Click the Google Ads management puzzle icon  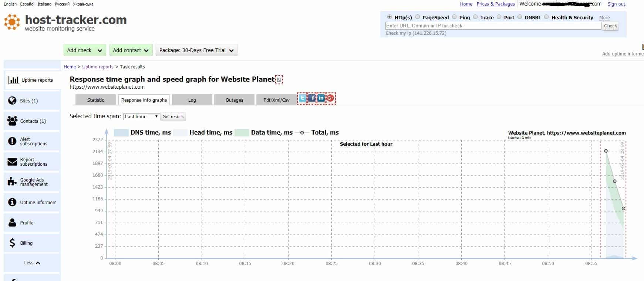12,182
